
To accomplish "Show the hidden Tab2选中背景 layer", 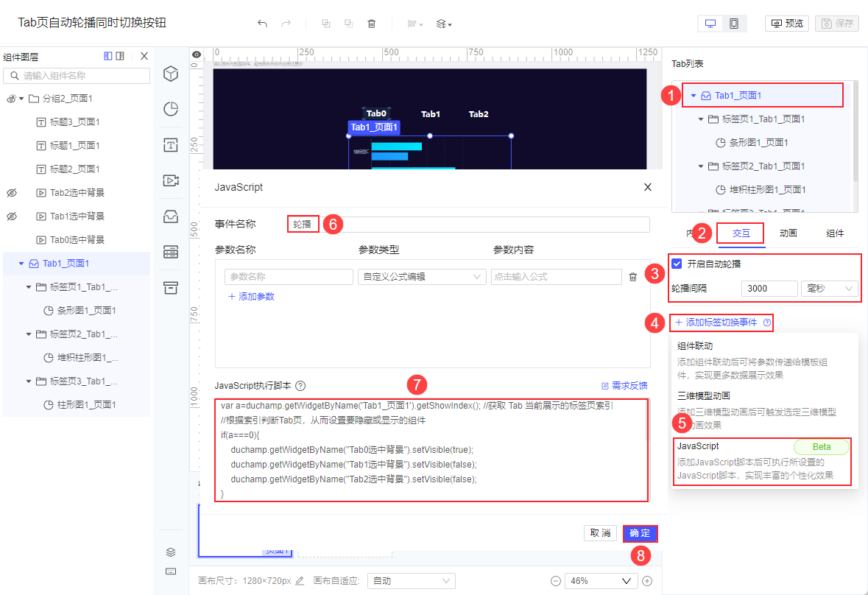I will click(x=11, y=193).
